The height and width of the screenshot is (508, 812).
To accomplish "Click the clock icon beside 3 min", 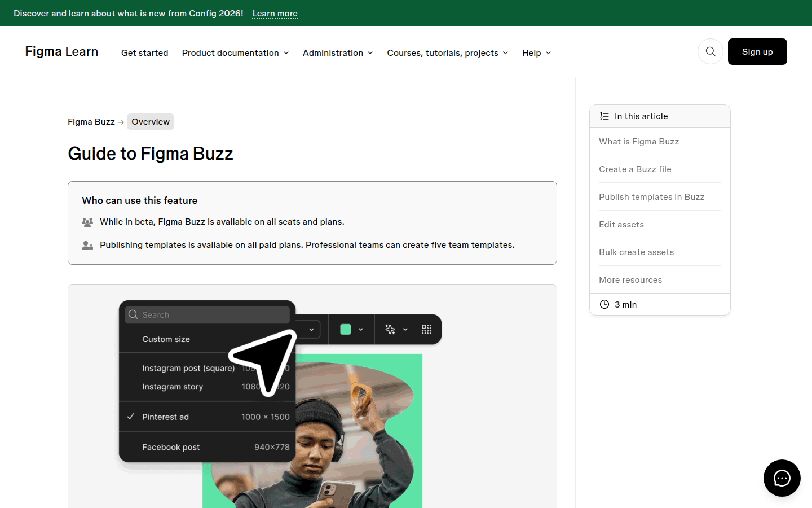I will (x=604, y=304).
